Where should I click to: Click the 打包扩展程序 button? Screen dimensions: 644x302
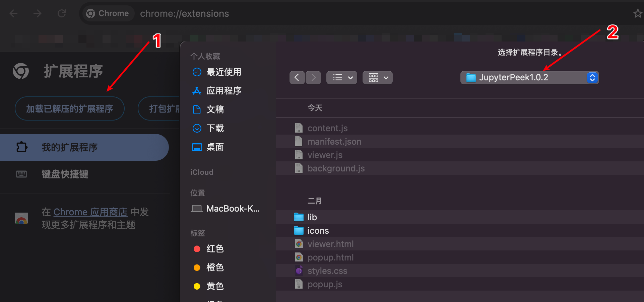pos(159,108)
